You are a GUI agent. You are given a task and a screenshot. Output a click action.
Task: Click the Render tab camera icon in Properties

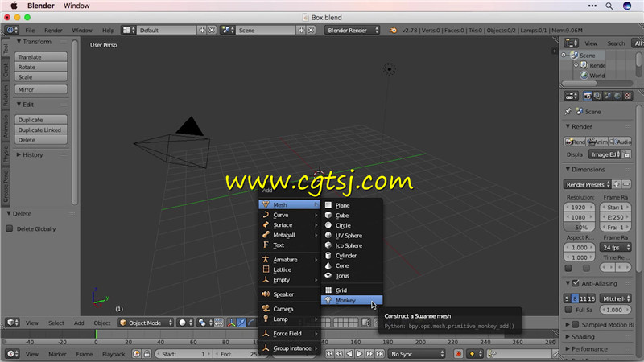588,96
